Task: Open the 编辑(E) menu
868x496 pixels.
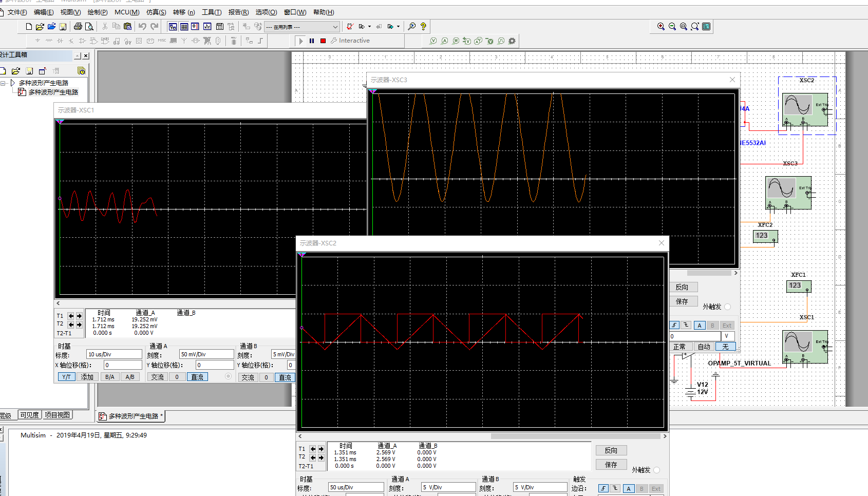Action: point(44,12)
